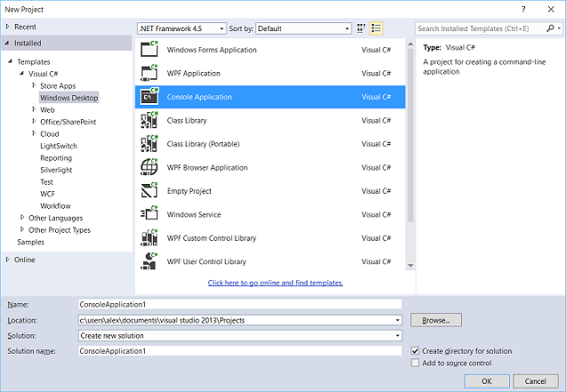Click the template list scrollbar thumb

[411, 135]
